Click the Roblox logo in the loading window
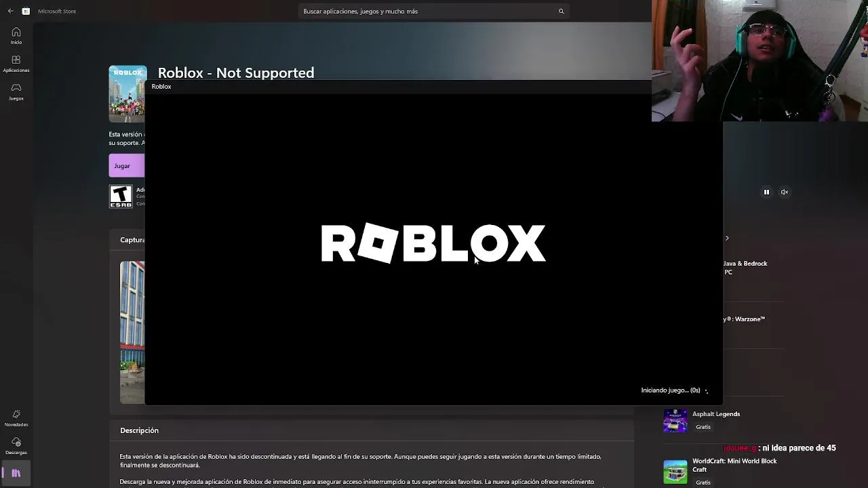Viewport: 868px width, 488px height. click(x=433, y=243)
